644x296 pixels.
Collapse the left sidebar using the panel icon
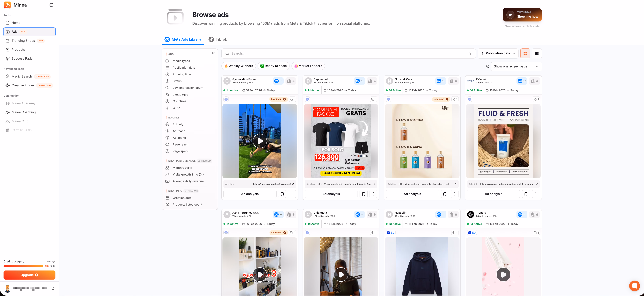pyautogui.click(x=52, y=5)
